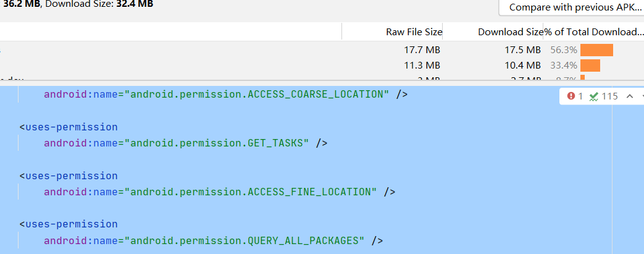Click the 32.4 MB download size summary
Screen dimensions: 644x254
135,4
